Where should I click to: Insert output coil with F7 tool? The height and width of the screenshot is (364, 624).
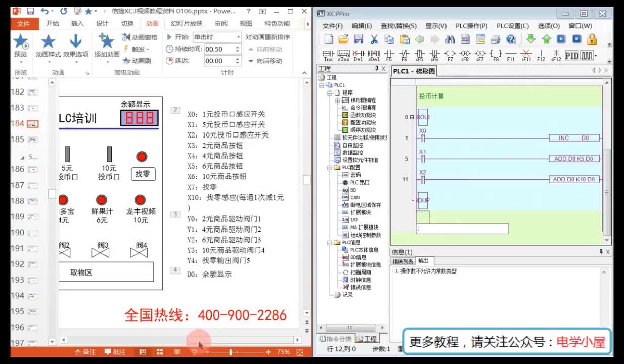tap(450, 55)
